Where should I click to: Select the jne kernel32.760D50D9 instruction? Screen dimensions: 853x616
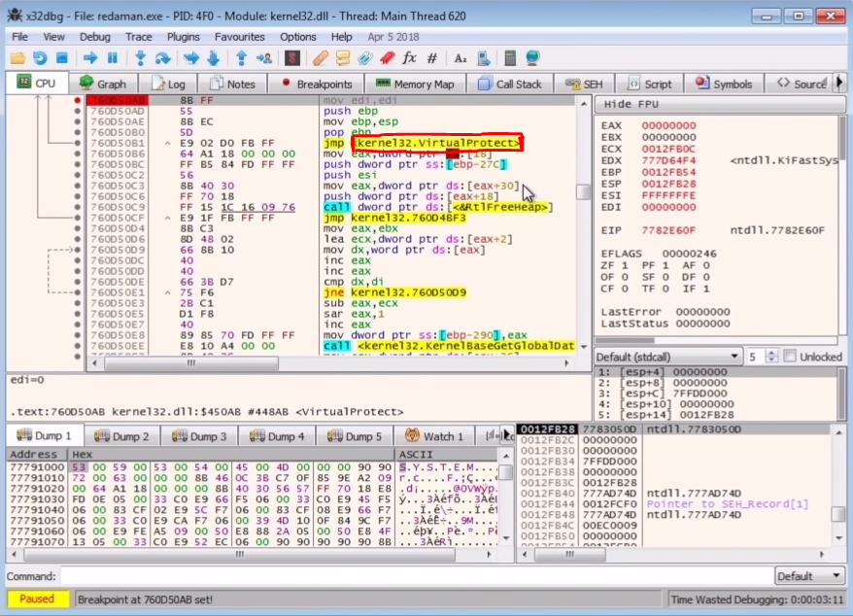click(x=394, y=292)
